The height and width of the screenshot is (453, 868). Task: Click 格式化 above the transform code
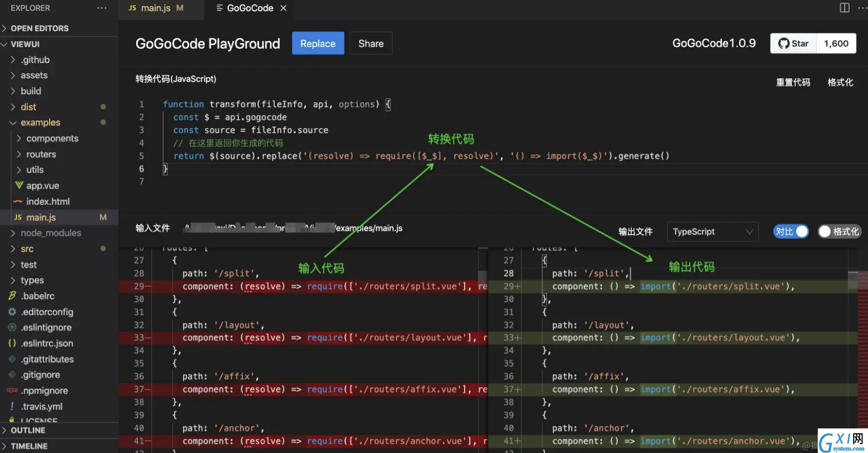coord(840,82)
